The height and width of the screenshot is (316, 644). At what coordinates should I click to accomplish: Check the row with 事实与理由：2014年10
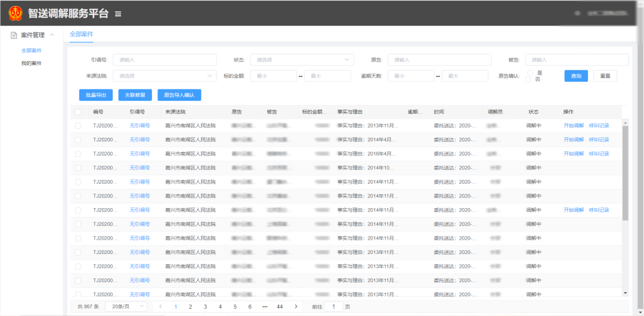(78, 168)
